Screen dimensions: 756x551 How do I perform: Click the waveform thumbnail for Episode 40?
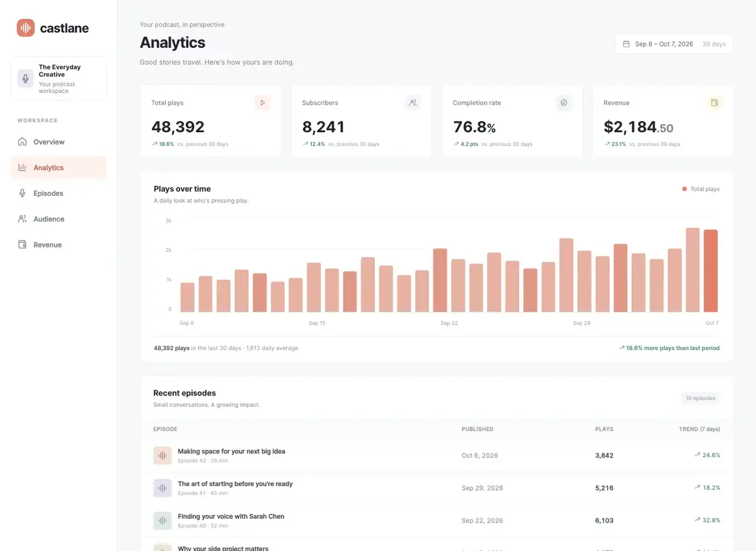[163, 521]
